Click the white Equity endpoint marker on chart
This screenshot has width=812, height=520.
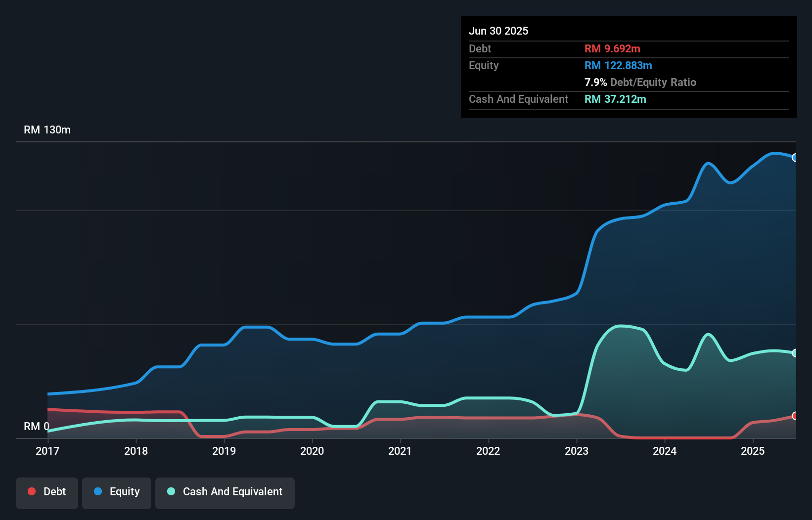click(795, 158)
